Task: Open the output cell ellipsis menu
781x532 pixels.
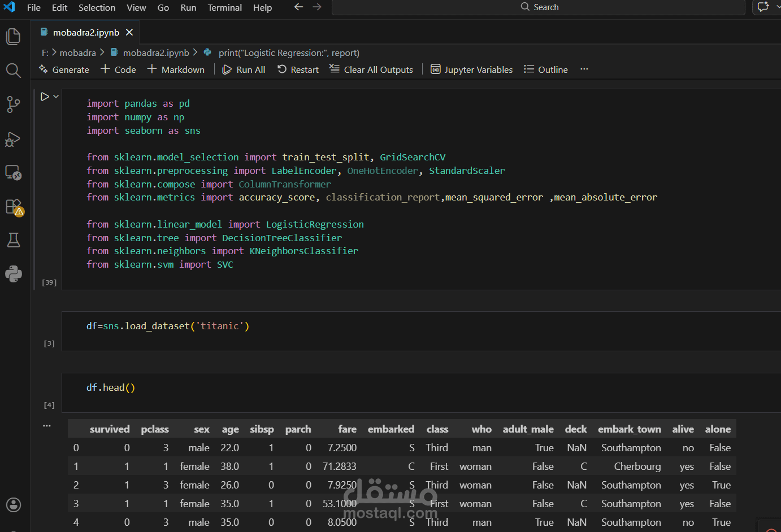Action: pos(47,426)
